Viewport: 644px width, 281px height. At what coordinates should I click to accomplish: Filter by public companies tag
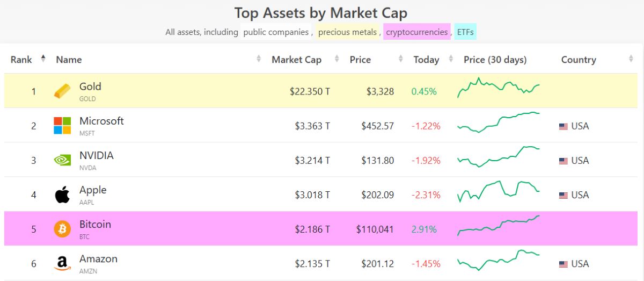[276, 32]
